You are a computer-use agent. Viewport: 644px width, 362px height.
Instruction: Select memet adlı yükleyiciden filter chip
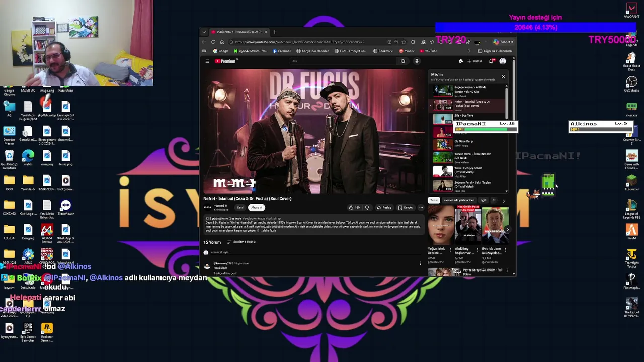(x=459, y=200)
